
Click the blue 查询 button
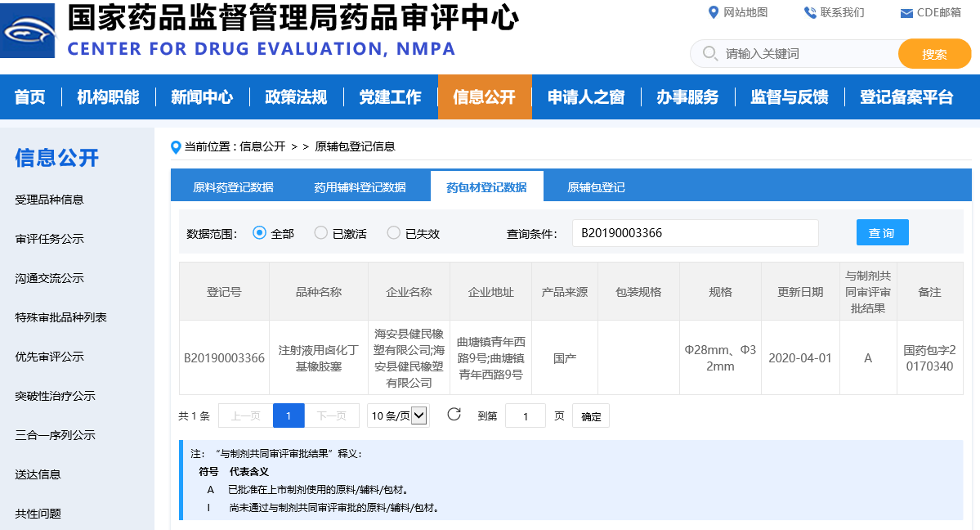(882, 233)
